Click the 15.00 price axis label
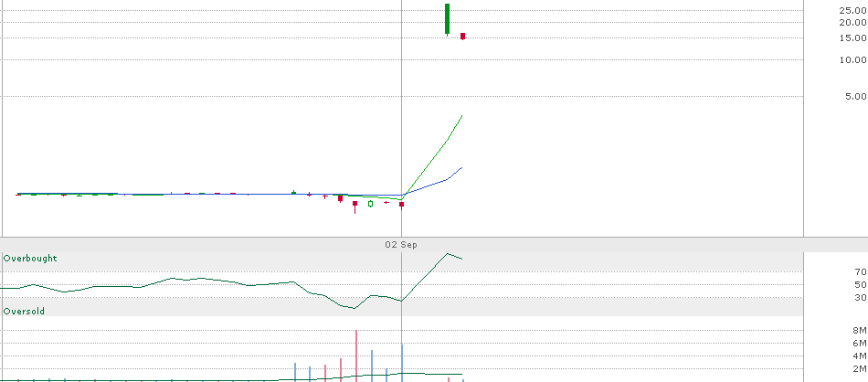868x382 pixels. point(853,37)
